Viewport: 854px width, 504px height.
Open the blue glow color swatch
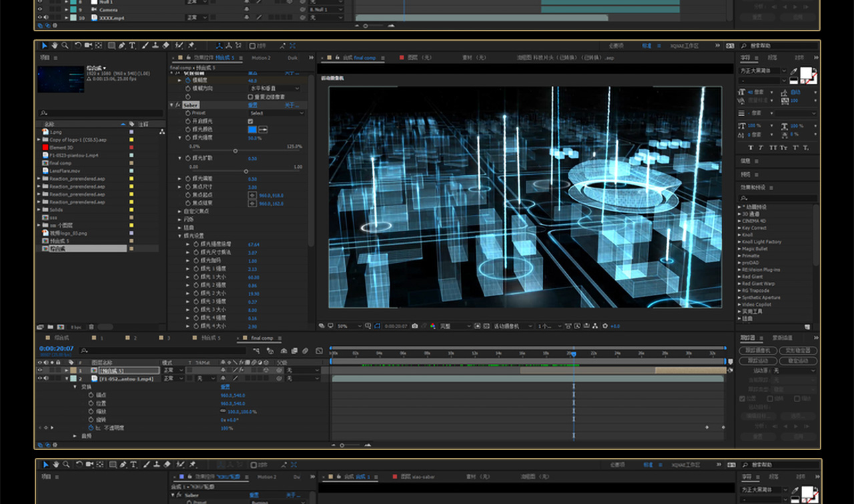click(252, 129)
